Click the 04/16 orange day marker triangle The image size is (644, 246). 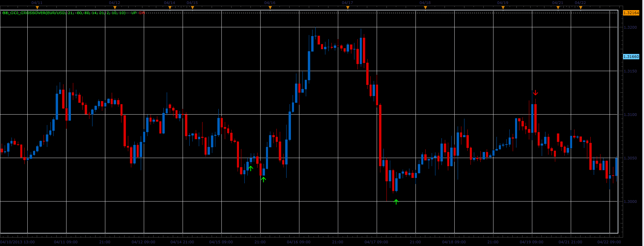pos(270,8)
